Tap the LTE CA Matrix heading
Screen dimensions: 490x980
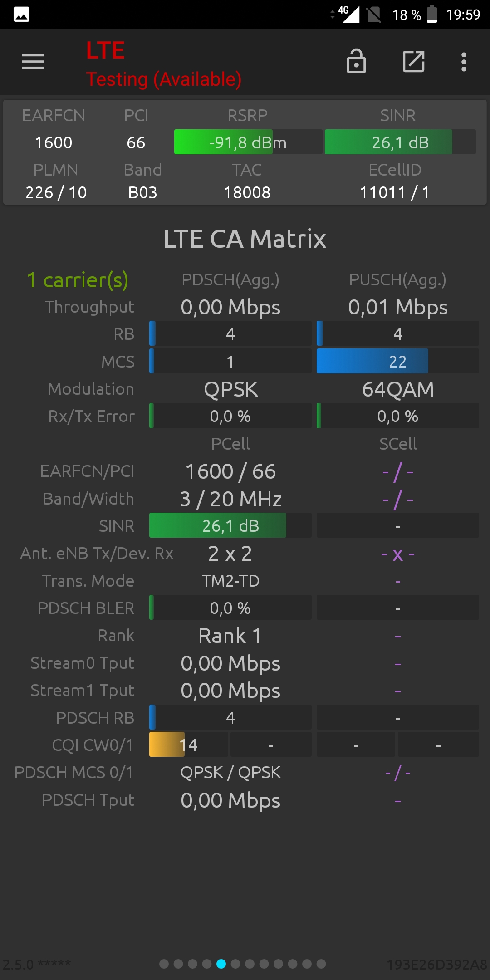(x=245, y=239)
